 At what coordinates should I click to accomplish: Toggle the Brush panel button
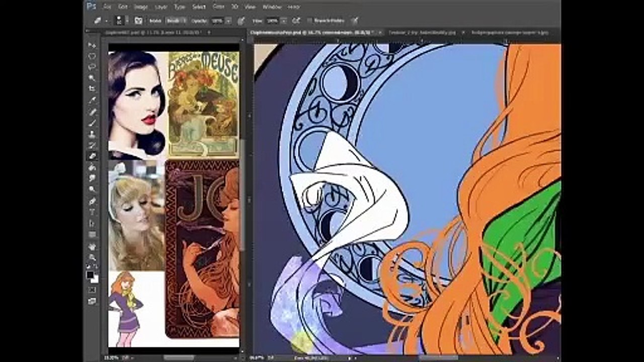click(x=138, y=21)
